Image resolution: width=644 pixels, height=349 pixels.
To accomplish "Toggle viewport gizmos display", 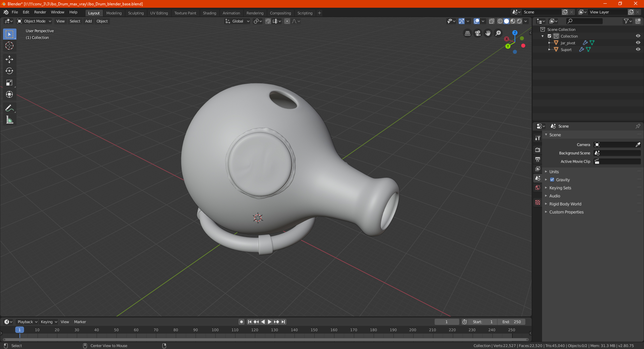I will (462, 21).
